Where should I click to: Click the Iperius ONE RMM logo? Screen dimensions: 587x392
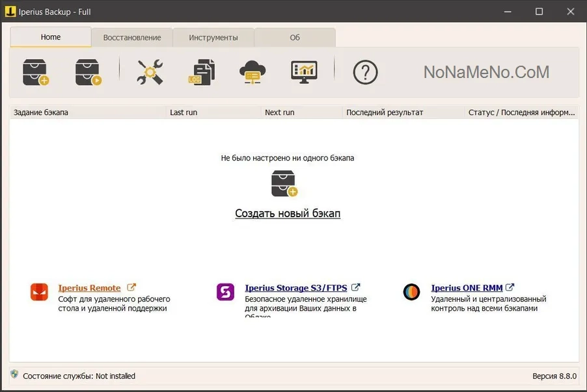point(411,293)
